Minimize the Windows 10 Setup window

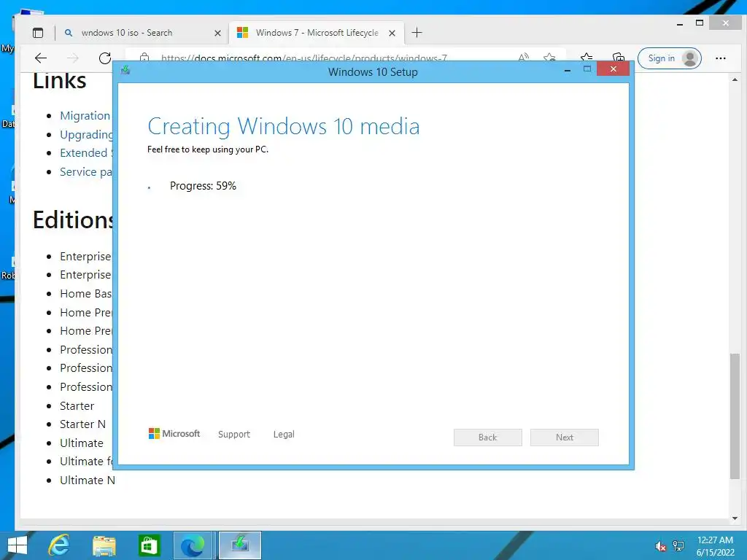568,69
